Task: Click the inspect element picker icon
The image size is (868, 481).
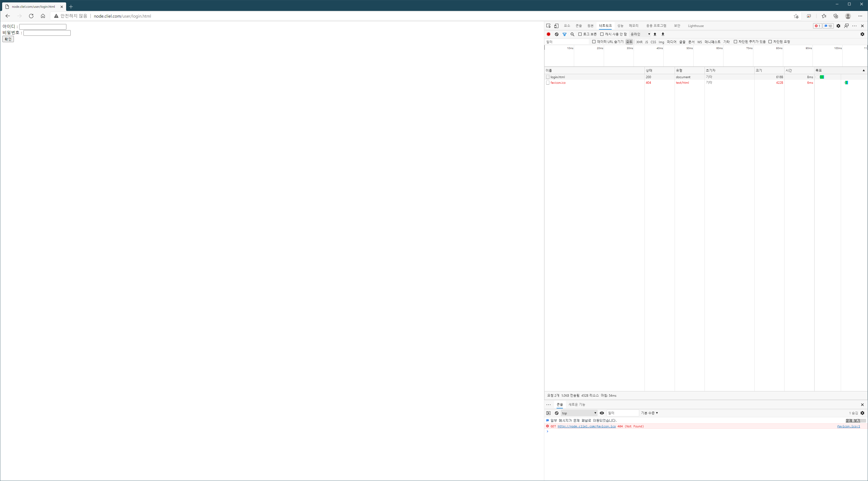Action: pos(548,26)
